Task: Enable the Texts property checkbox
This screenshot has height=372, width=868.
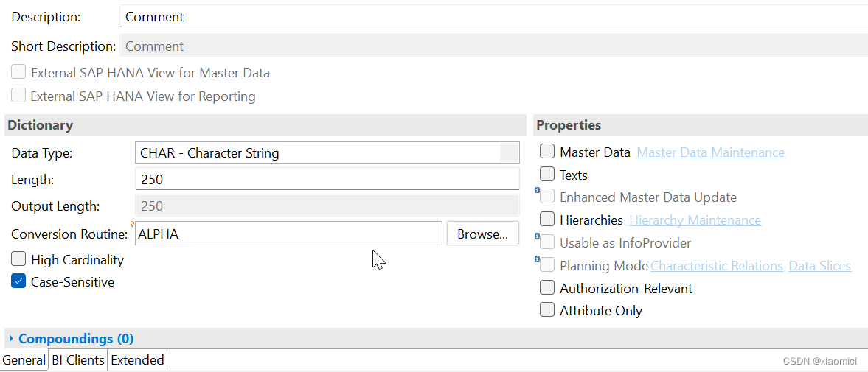Action: (547, 174)
